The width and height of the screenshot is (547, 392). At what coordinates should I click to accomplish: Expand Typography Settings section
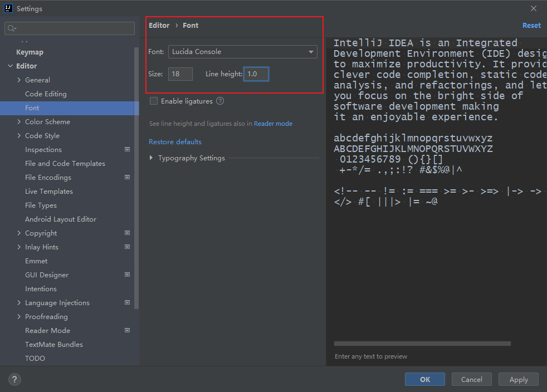[x=151, y=158]
